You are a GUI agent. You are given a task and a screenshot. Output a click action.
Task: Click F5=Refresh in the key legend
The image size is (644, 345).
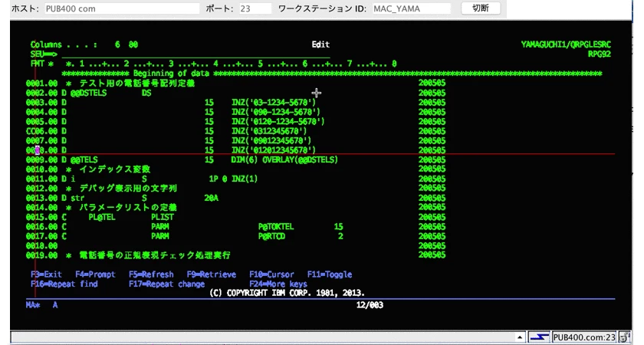[151, 274]
